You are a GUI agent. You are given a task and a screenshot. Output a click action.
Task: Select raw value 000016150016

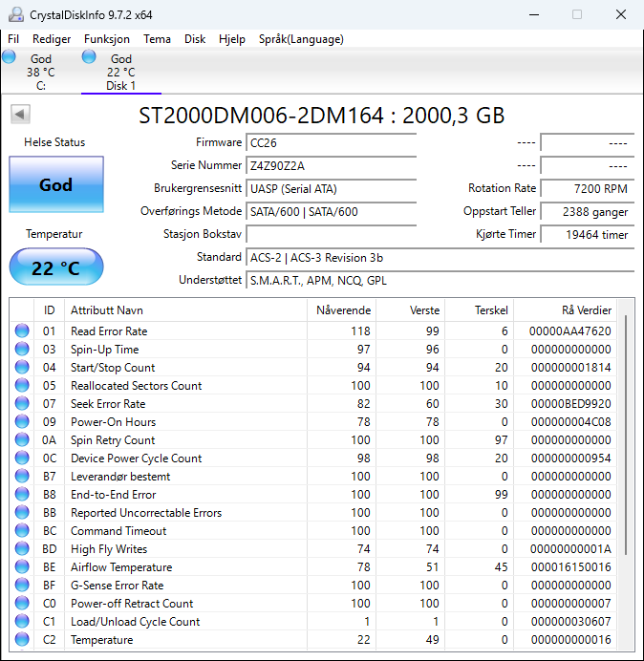coord(570,567)
